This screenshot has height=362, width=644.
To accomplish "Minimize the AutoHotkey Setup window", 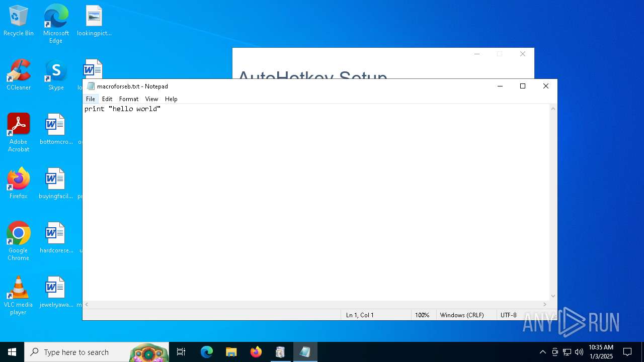I will (477, 54).
